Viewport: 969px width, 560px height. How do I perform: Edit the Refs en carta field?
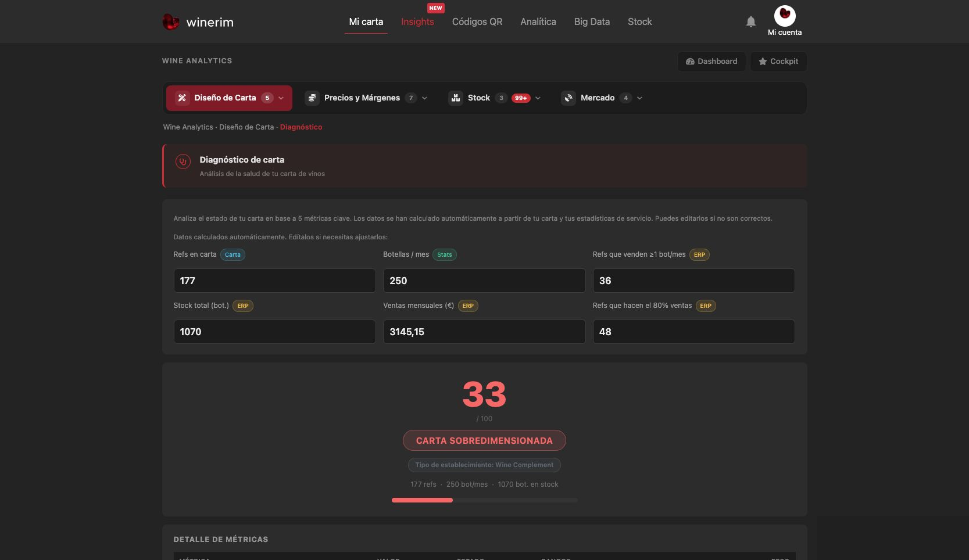pyautogui.click(x=275, y=281)
